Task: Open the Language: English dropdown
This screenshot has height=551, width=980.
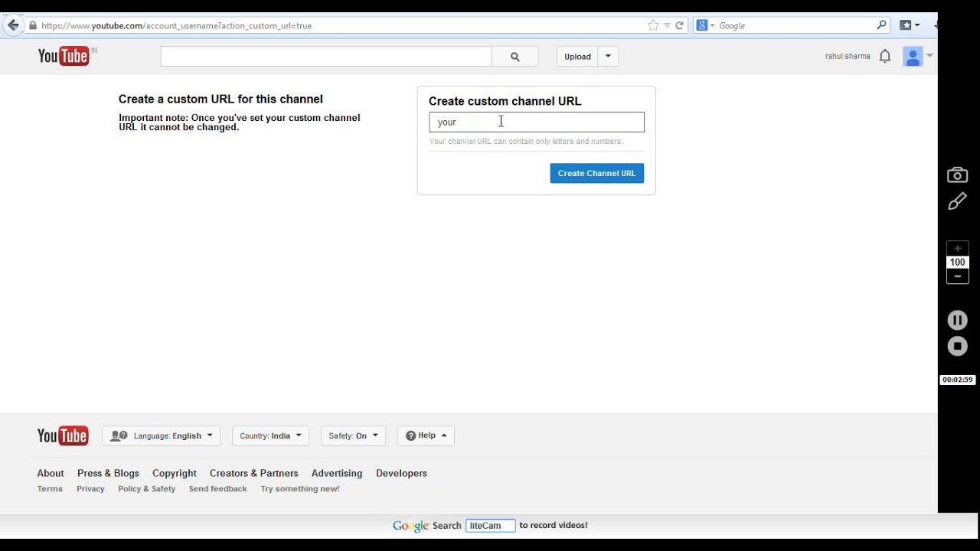Action: click(x=162, y=435)
